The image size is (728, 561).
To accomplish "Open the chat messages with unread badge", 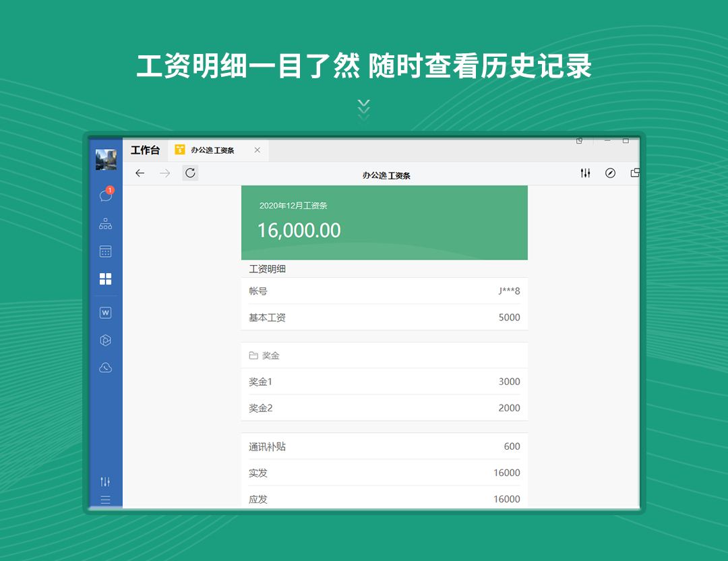I will [x=105, y=196].
